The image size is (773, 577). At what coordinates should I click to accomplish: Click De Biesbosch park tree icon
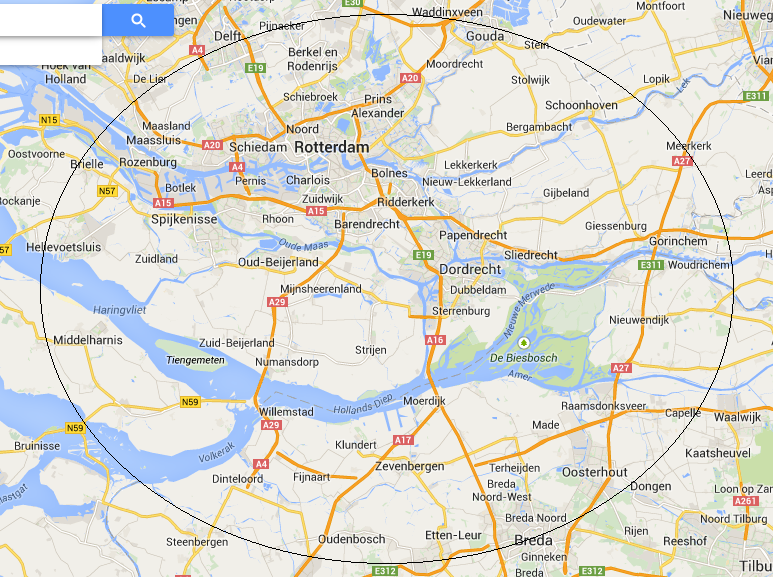pos(524,342)
